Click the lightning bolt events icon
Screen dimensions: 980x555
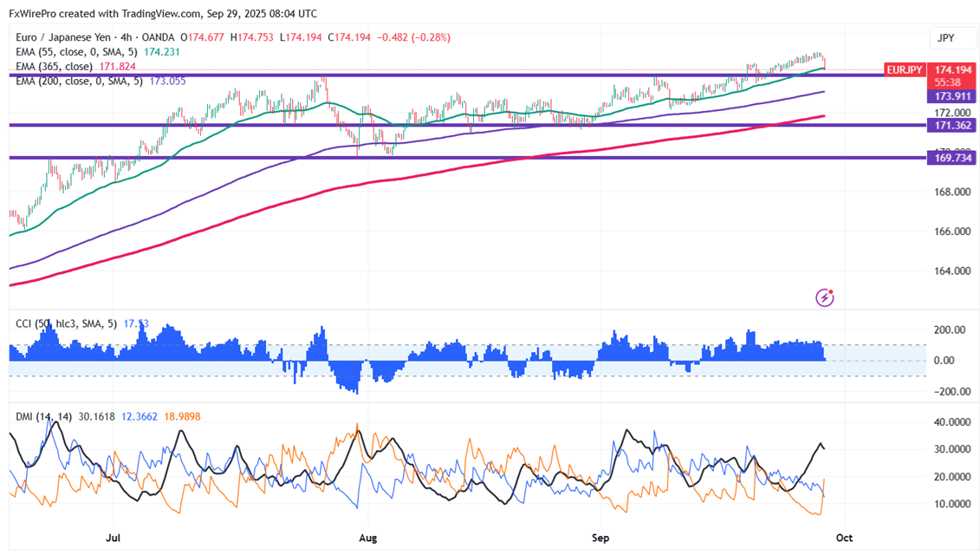[824, 297]
